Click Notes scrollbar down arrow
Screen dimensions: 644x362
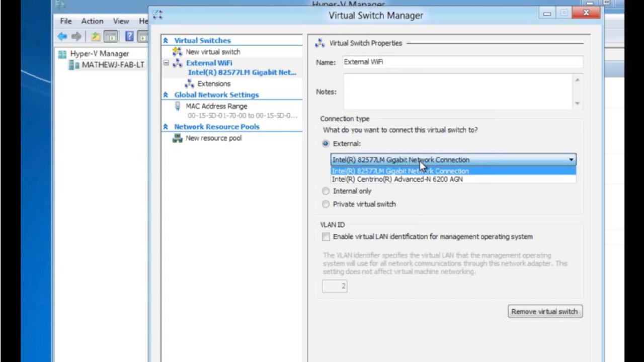[x=577, y=103]
